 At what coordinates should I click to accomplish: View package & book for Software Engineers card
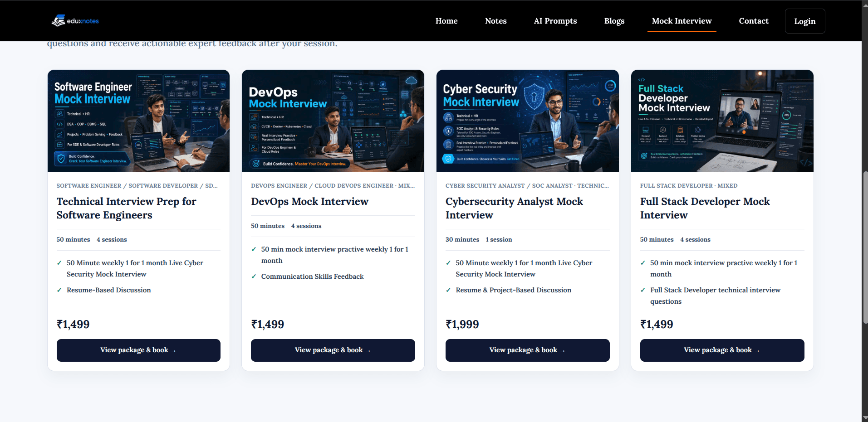click(138, 350)
